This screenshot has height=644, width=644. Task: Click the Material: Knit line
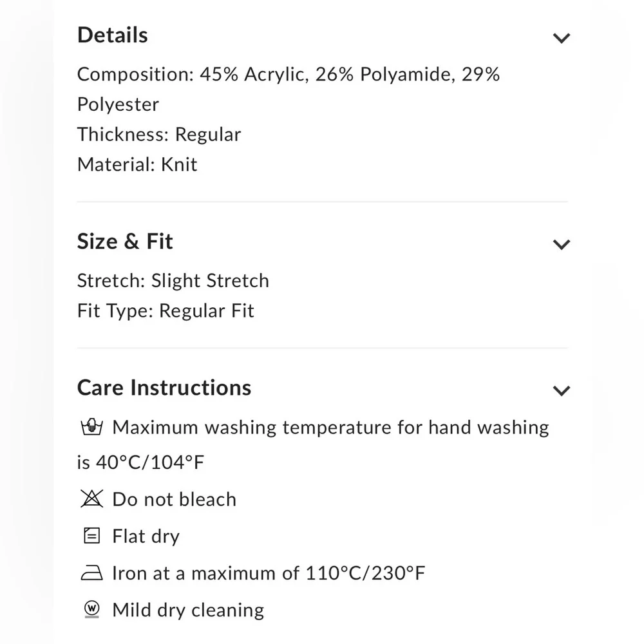137,164
